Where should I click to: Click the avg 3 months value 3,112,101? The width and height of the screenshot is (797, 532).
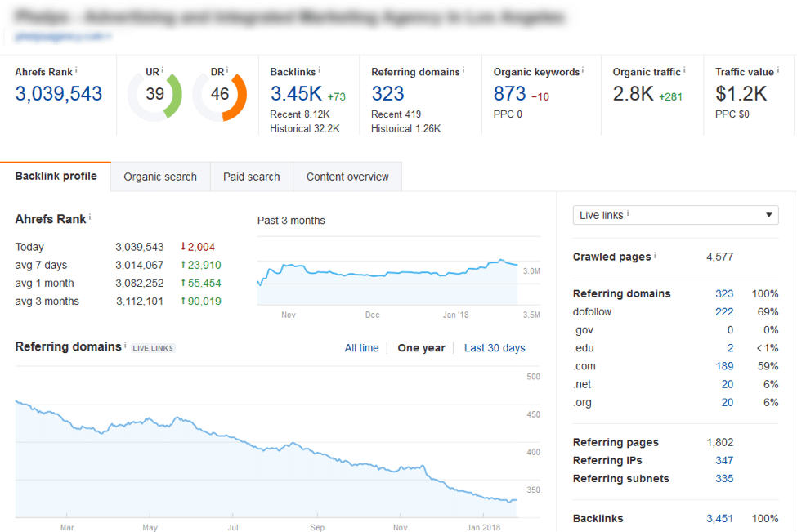[139, 302]
